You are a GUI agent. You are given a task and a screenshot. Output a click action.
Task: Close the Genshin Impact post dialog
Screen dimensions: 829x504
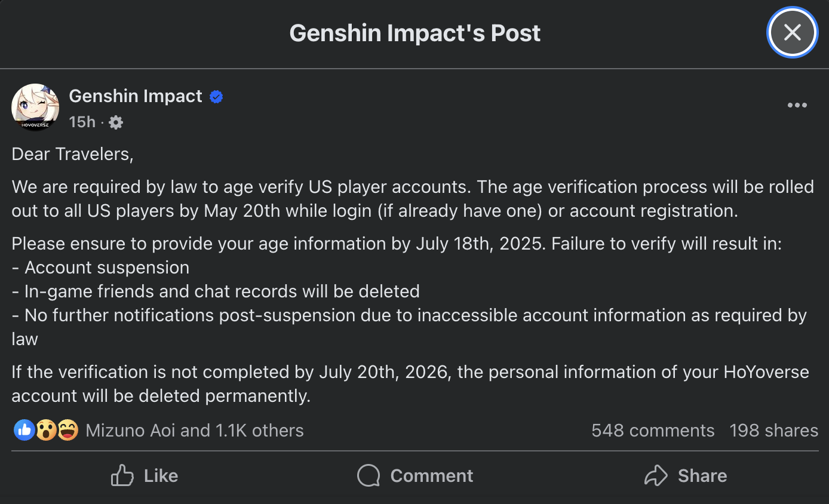pos(792,32)
